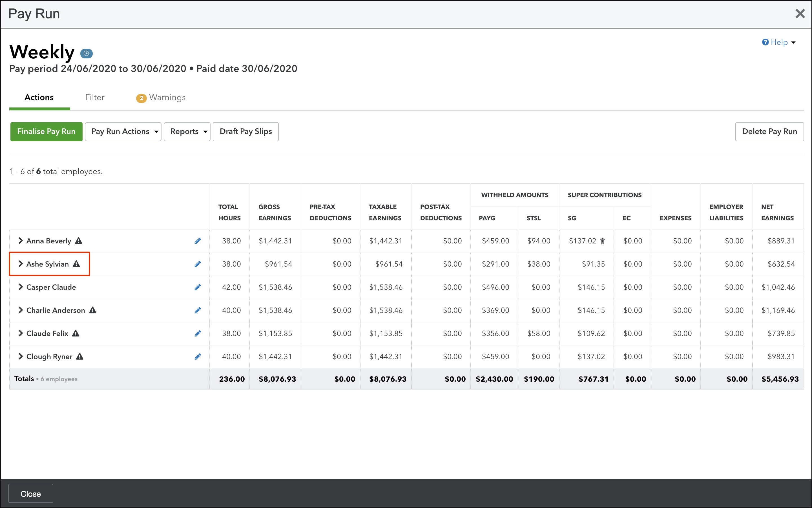
Task: Switch to the Actions tab
Action: point(39,97)
